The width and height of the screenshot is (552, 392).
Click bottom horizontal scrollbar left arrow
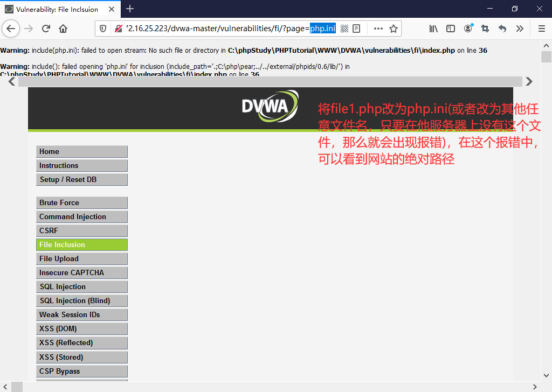pyautogui.click(x=5, y=387)
